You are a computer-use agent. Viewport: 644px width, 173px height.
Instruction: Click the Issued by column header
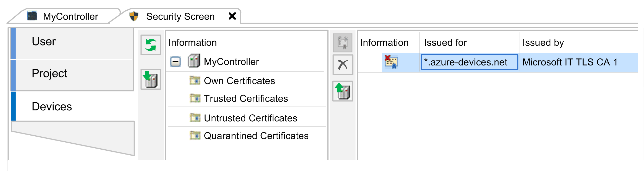tap(543, 43)
